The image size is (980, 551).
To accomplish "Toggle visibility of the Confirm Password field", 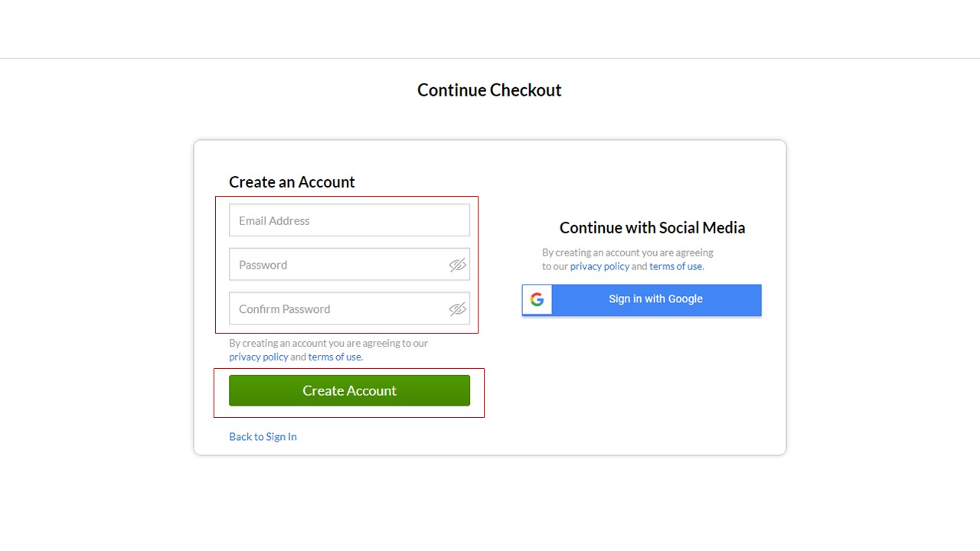I will coord(457,309).
